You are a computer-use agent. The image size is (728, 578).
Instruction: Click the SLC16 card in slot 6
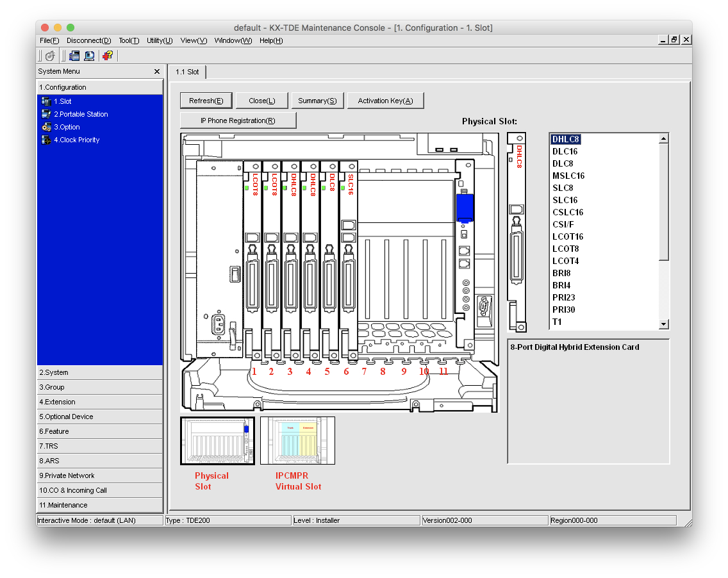point(349,260)
